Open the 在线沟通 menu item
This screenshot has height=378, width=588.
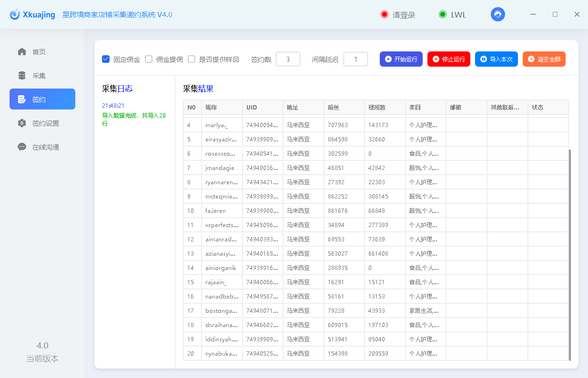pos(42,147)
